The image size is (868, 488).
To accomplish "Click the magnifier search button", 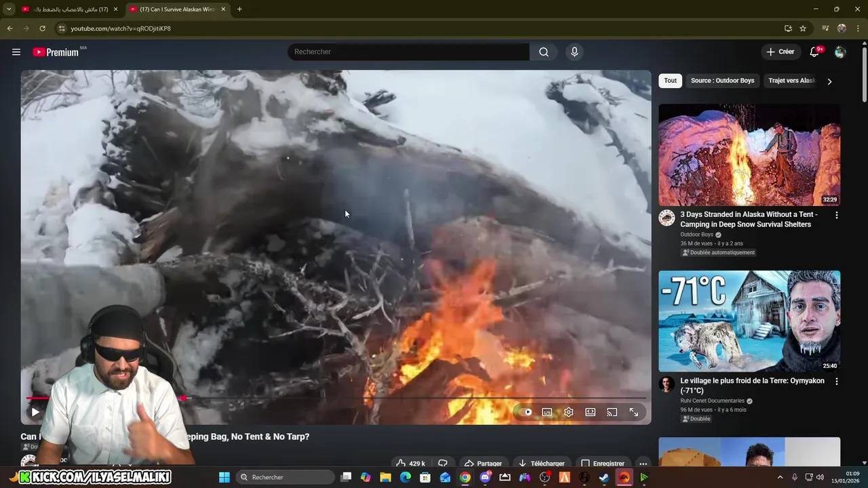I will tap(544, 52).
